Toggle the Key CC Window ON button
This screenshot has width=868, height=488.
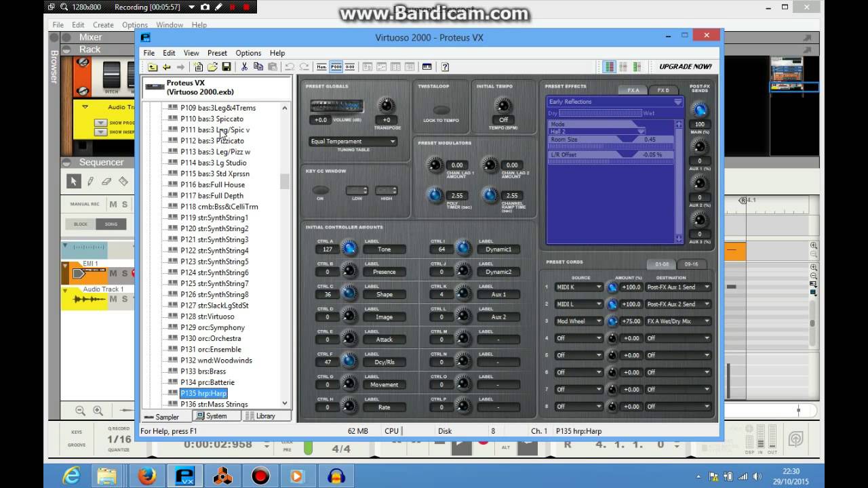coord(320,190)
